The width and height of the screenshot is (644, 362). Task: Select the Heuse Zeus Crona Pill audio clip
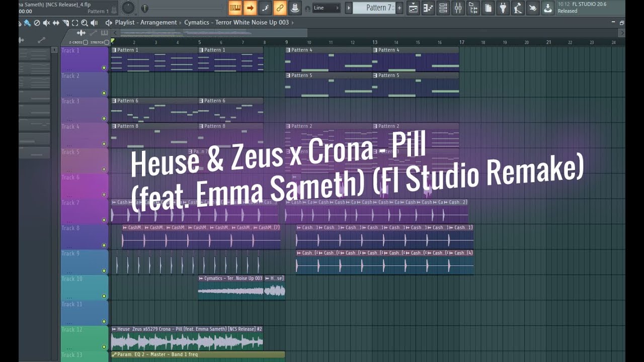point(187,338)
